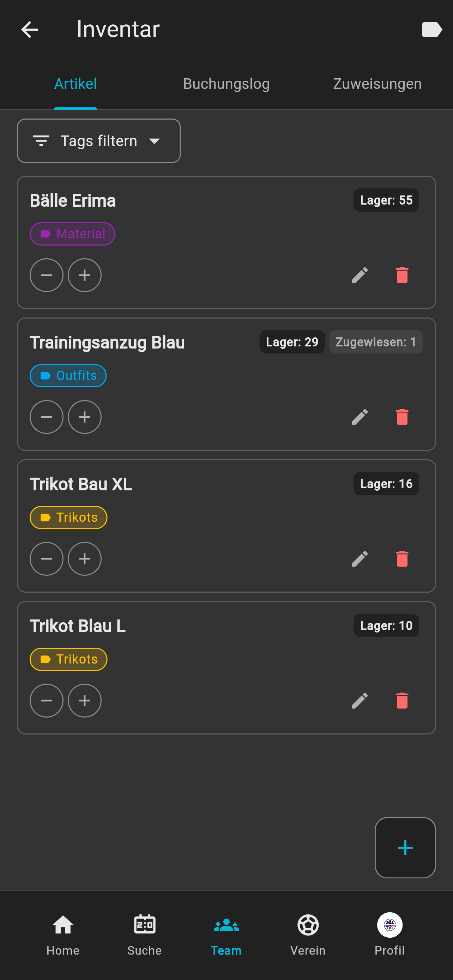
Task: Switch to the Buchungslog tab
Action: (226, 84)
